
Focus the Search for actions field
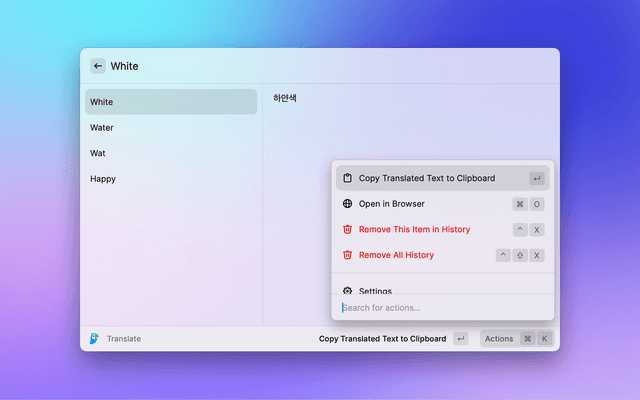(x=440, y=307)
